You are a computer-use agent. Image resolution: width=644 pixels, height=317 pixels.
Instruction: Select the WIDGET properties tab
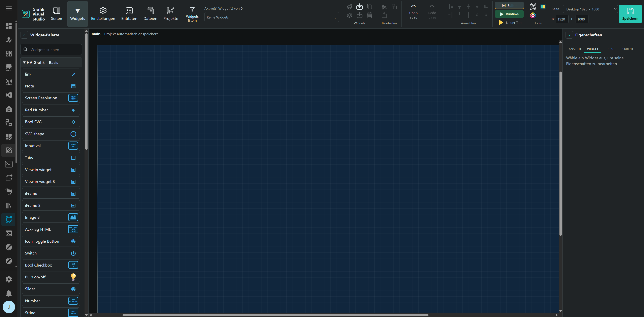tap(592, 49)
